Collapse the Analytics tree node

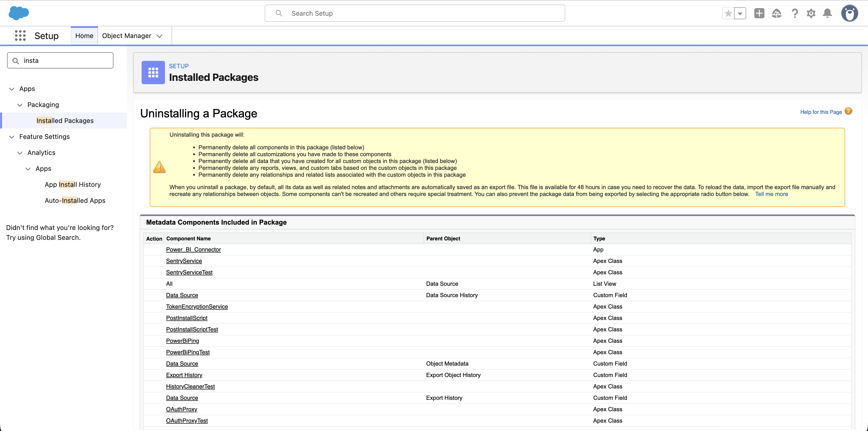click(x=20, y=153)
